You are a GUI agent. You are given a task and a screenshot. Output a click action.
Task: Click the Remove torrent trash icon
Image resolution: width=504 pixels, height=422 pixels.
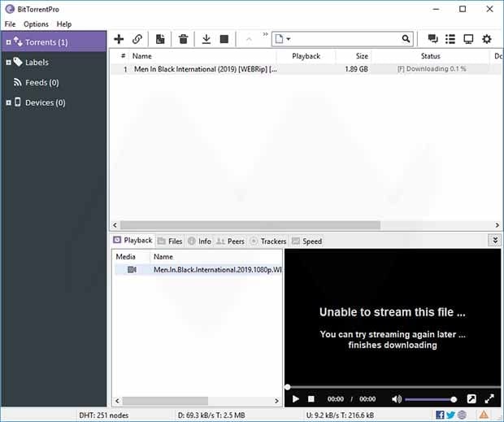click(x=183, y=39)
